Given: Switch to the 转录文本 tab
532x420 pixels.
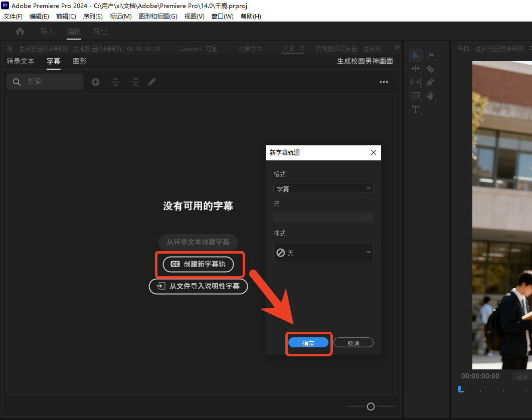Looking at the screenshot, I should pyautogui.click(x=21, y=61).
